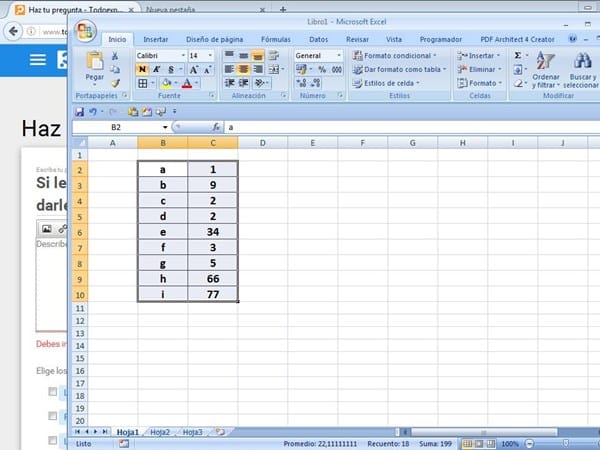The image size is (600, 450).
Task: Decrease font size with small A icon
Action: pyautogui.click(x=207, y=70)
